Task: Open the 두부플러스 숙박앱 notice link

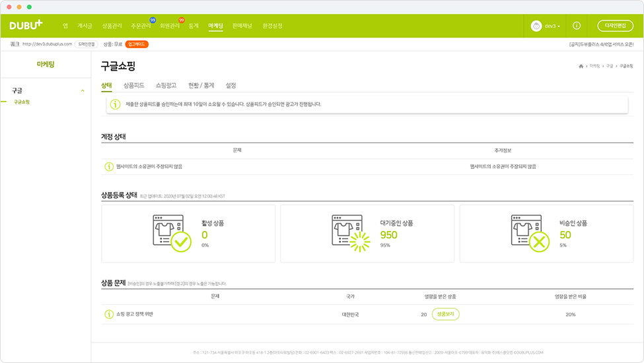Action: tap(601, 44)
